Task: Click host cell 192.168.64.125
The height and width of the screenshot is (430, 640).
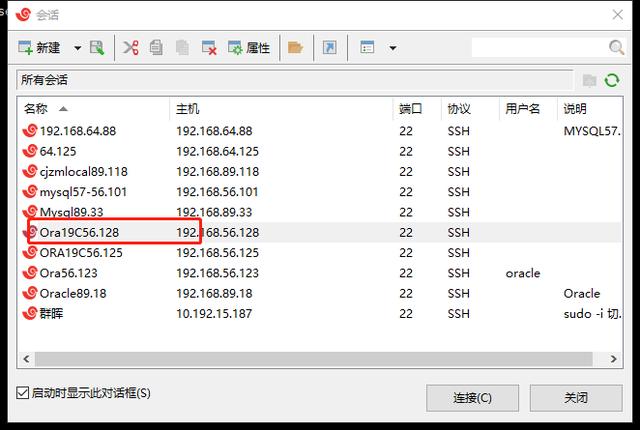Action: point(217,151)
